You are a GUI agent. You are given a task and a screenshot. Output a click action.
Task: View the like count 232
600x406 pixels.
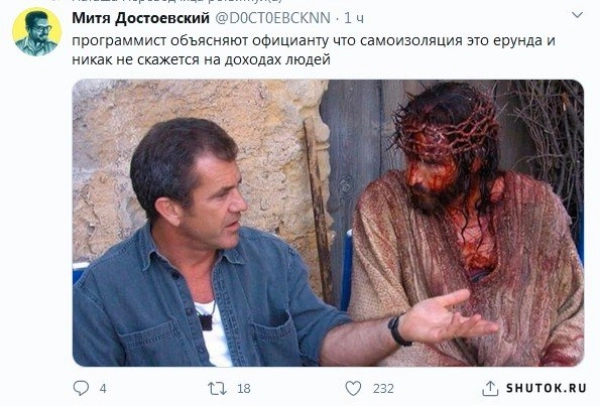pyautogui.click(x=383, y=389)
